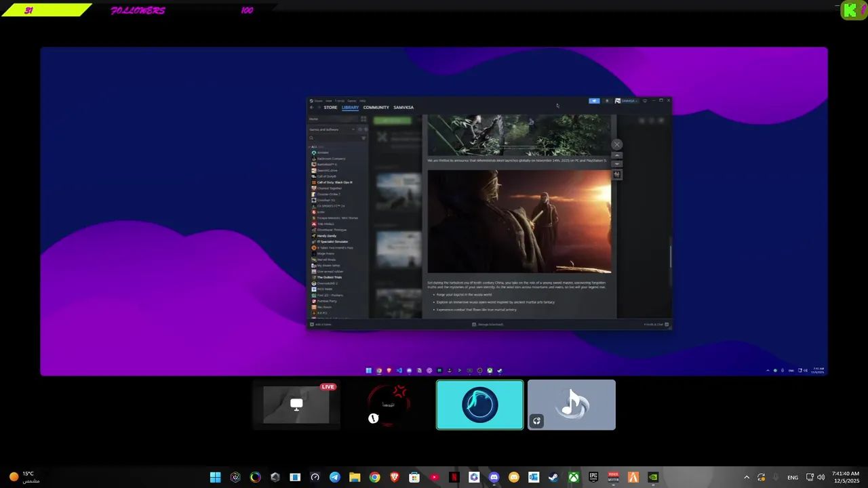The height and width of the screenshot is (488, 868).
Task: Show hidden system tray icons
Action: 747,477
